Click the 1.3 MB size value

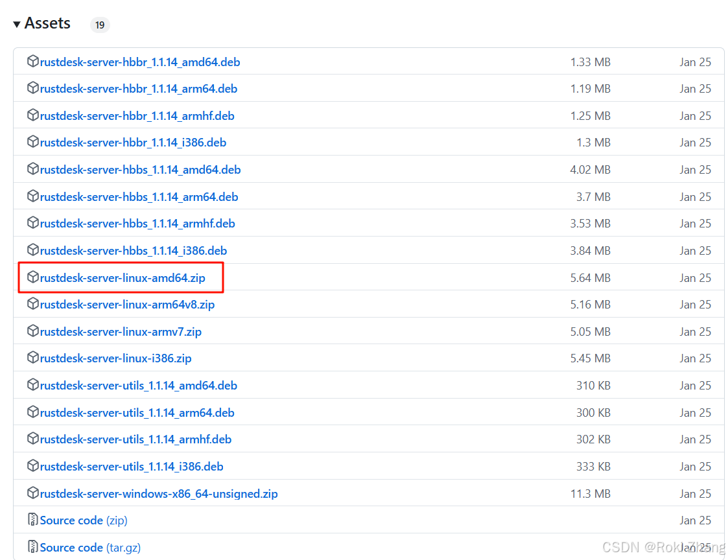pyautogui.click(x=593, y=143)
